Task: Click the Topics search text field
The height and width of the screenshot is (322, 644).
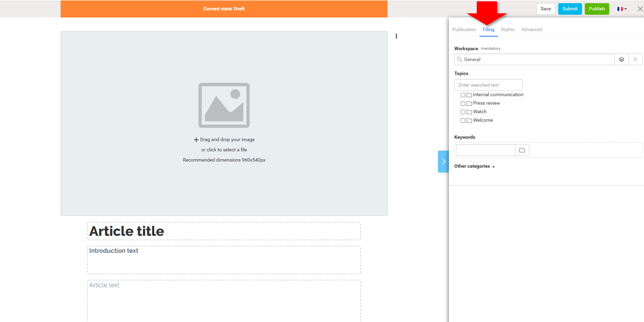Action: pos(488,85)
